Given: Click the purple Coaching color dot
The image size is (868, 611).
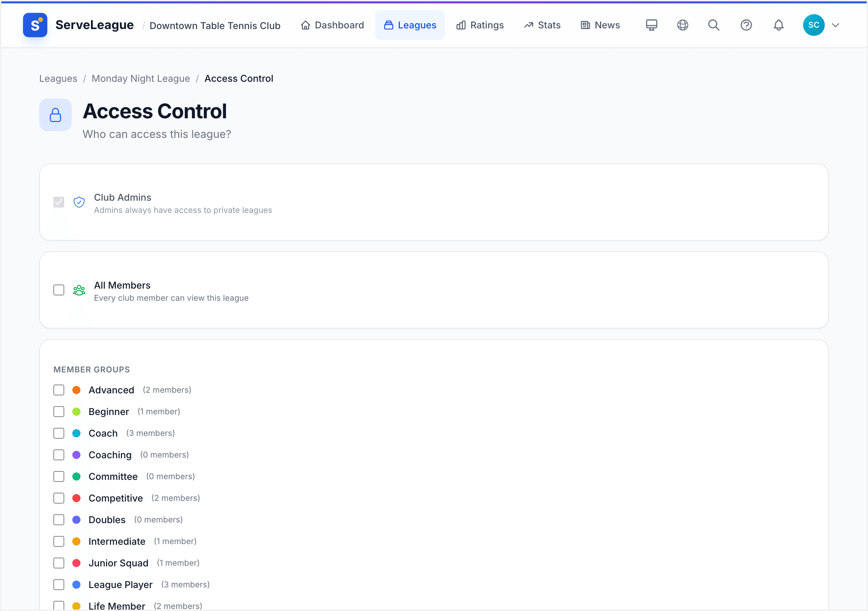Looking at the screenshot, I should point(76,455).
